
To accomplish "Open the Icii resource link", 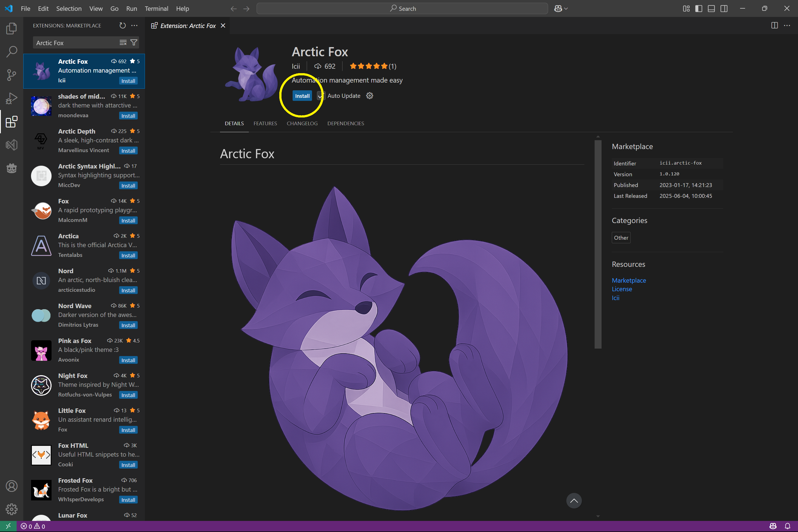I will [x=615, y=298].
